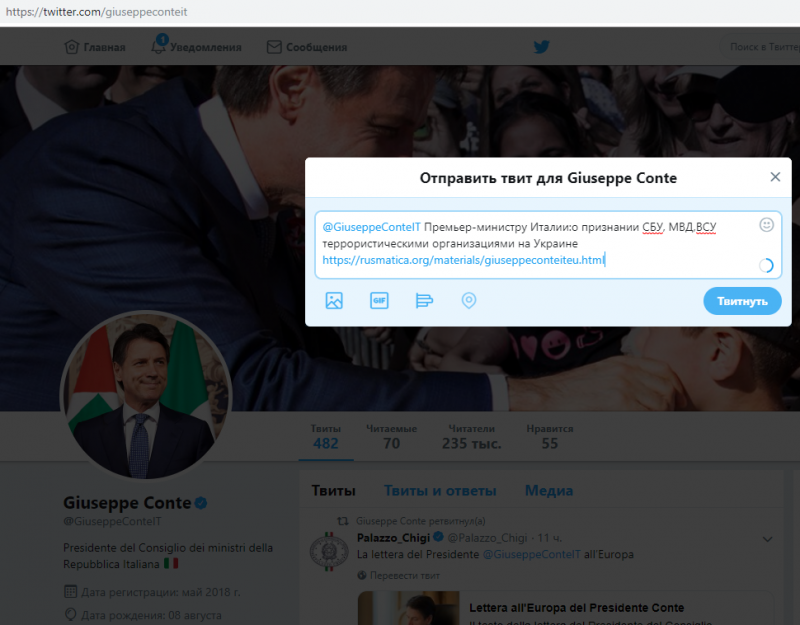This screenshot has height=625, width=800.
Task: Click Palazzo_Chigi avatar in the tweet
Action: click(x=329, y=552)
